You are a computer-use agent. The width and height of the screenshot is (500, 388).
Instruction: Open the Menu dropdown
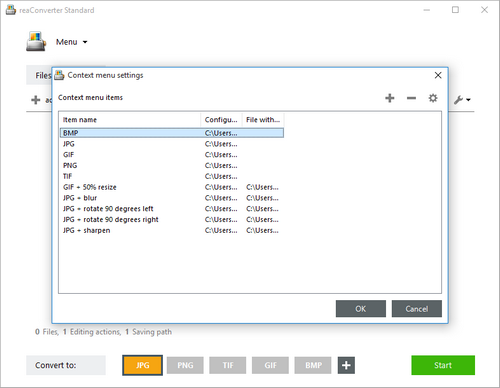tap(71, 42)
